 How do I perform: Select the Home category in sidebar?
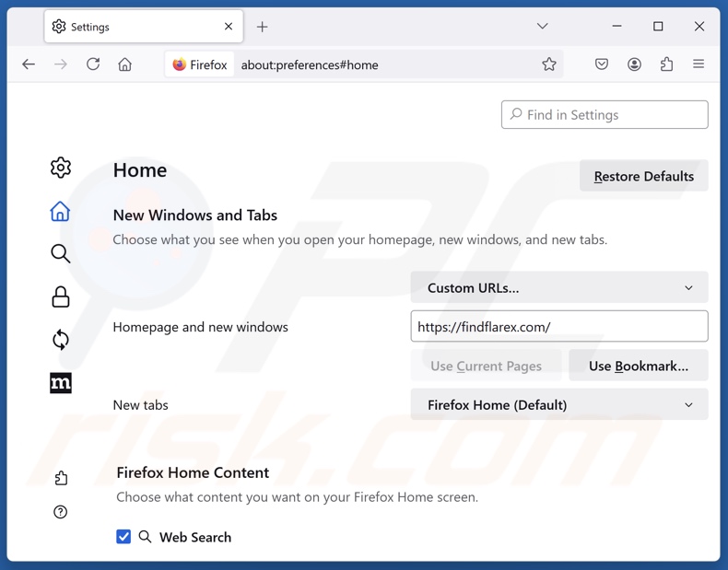[x=60, y=211]
